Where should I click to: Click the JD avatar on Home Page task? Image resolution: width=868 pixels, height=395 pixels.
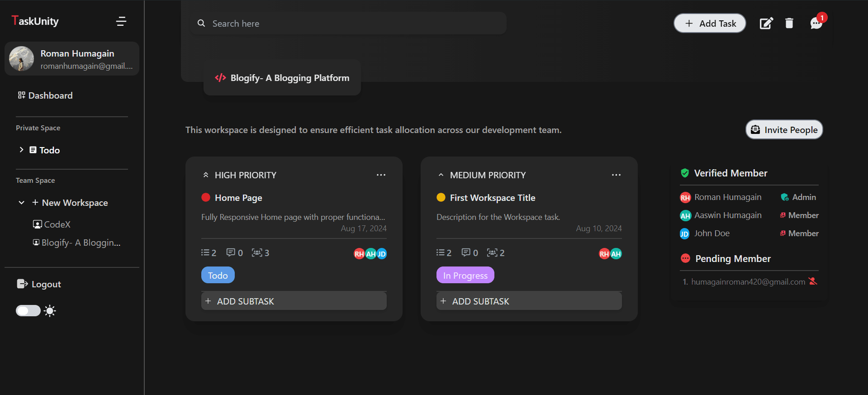tap(382, 254)
